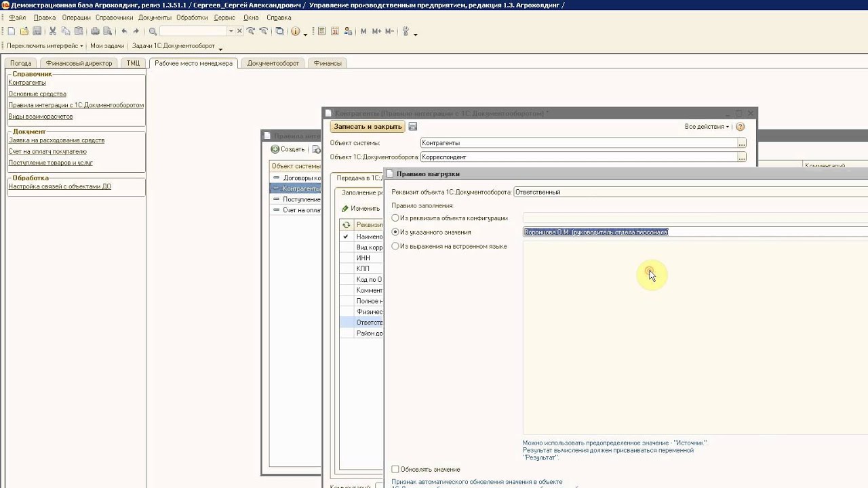Click the Воронцова О.М. value input field

click(695, 232)
